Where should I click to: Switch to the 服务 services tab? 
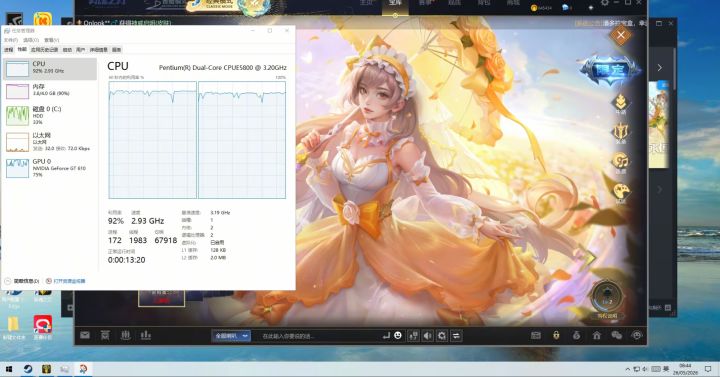point(117,50)
